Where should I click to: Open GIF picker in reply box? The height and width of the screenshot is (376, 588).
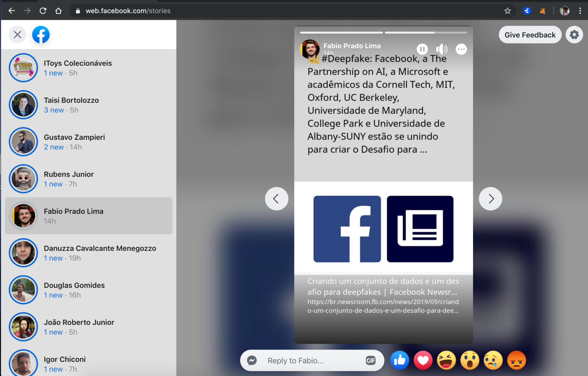pyautogui.click(x=371, y=361)
